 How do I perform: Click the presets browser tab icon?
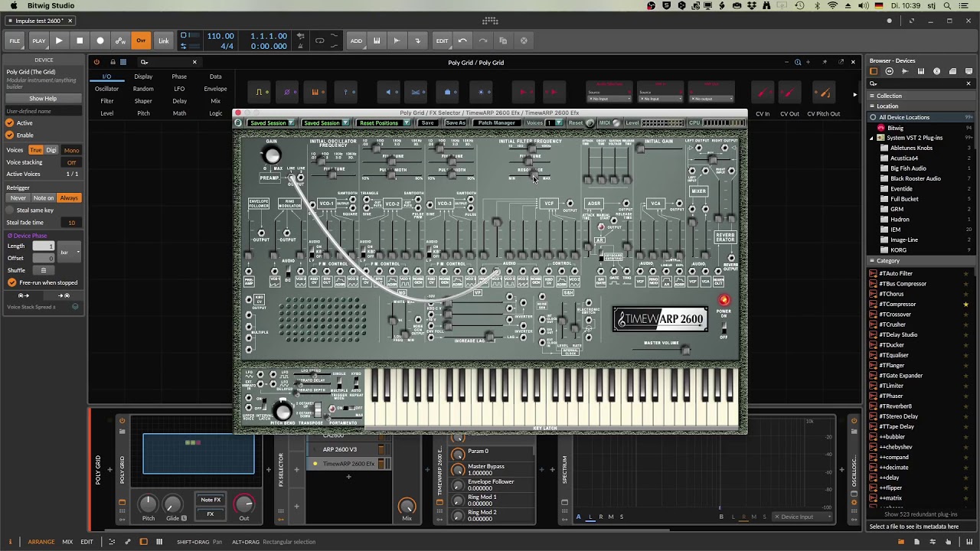pos(890,71)
